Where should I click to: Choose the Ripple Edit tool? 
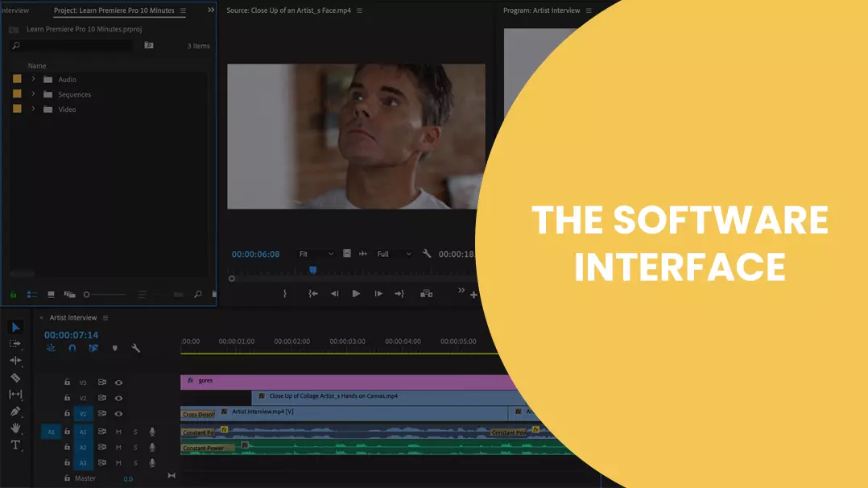(15, 361)
